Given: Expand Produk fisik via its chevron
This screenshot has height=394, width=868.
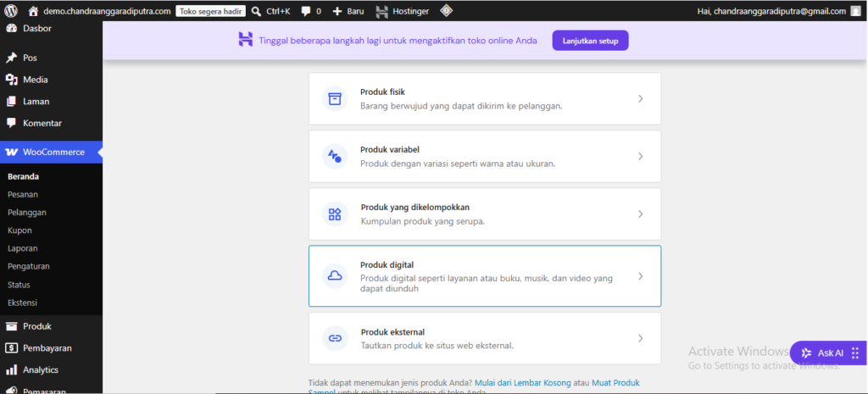Looking at the screenshot, I should [x=641, y=98].
